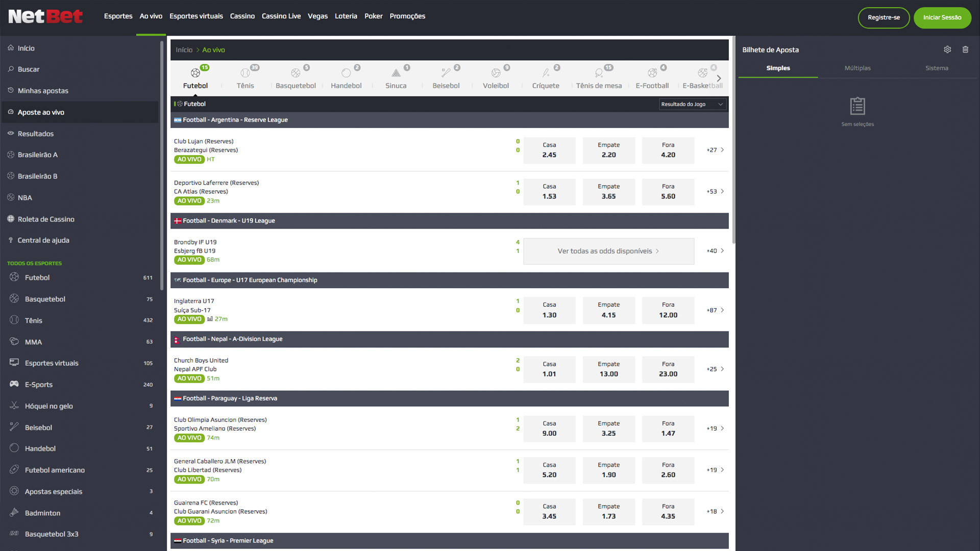This screenshot has width=980, height=551.
Task: Click the NBA basketball icon
Action: [11, 197]
